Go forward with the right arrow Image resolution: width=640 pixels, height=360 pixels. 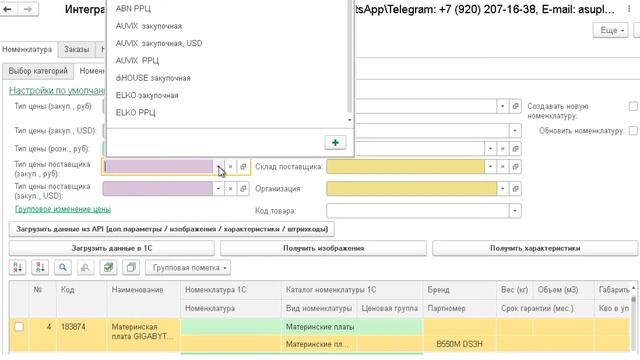tap(28, 9)
